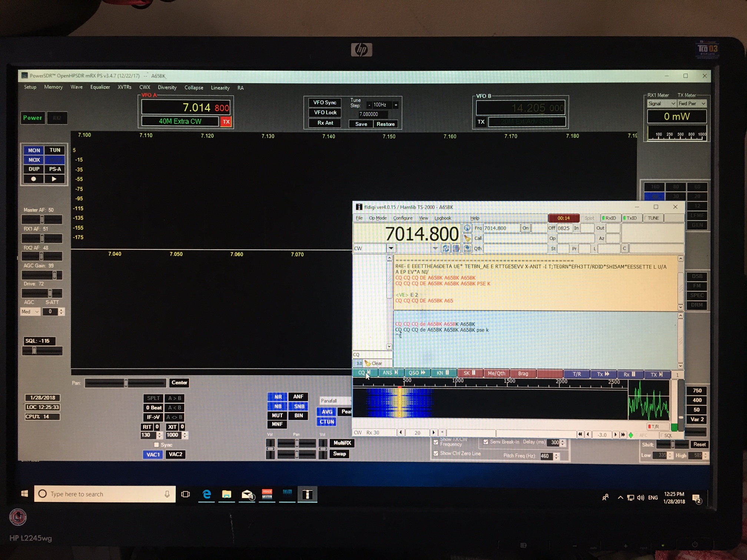
Task: Uncheck Show CW Zero Line checkbox
Action: click(436, 453)
